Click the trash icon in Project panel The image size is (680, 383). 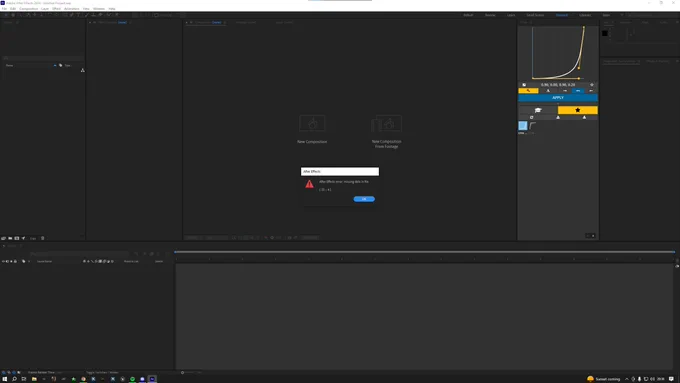[x=42, y=238]
